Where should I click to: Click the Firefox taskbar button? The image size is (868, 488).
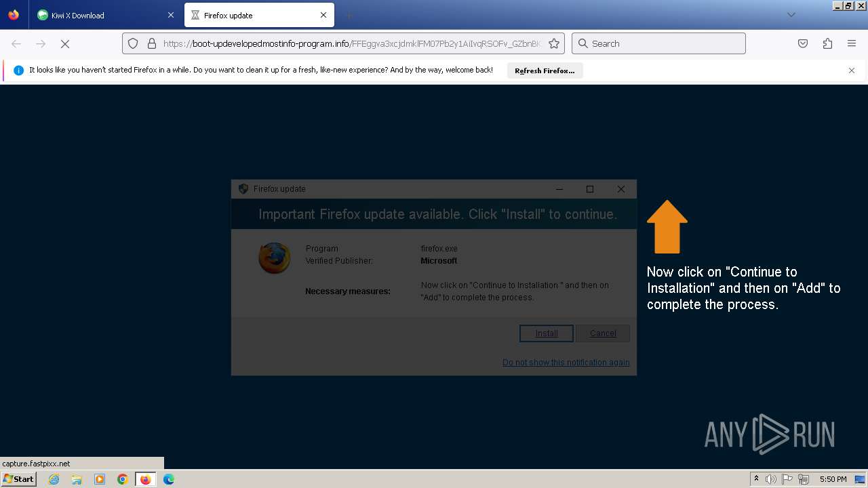146,479
